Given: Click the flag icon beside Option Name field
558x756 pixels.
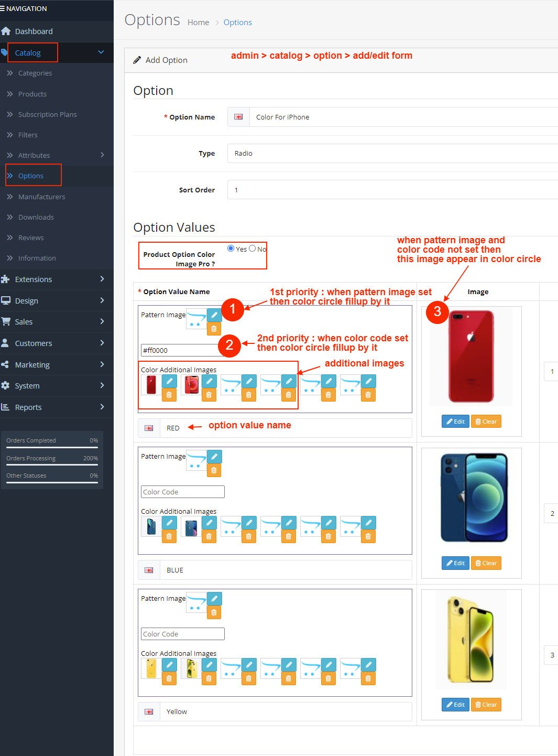Looking at the screenshot, I should [x=238, y=117].
